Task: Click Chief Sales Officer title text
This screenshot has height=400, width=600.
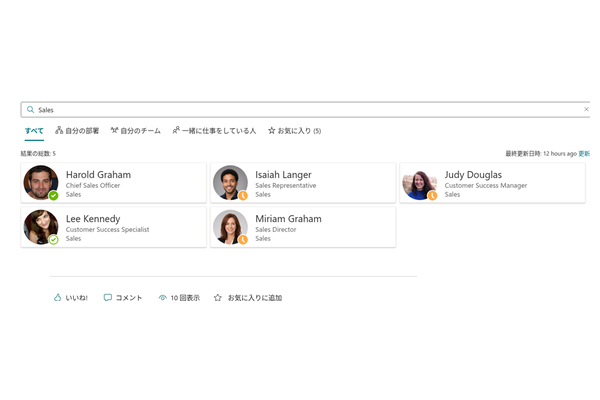Action: (93, 185)
